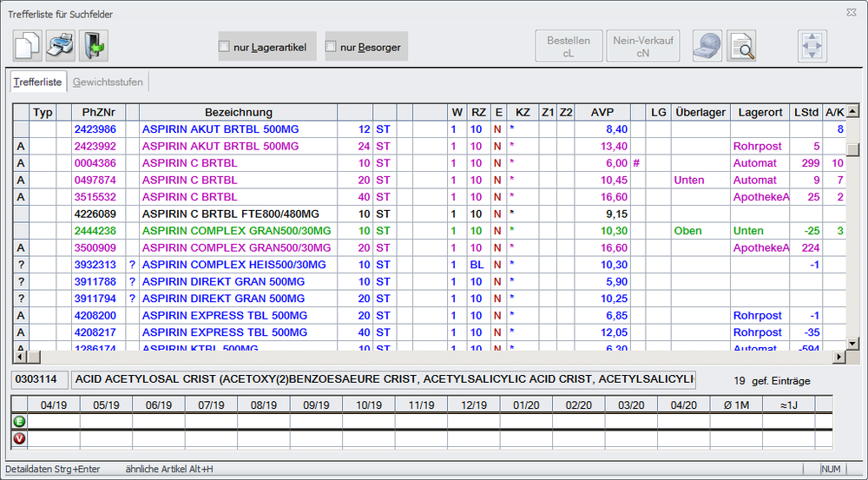868x480 pixels.
Task: Enable the nur Lagerartikel checkbox
Action: [x=224, y=47]
